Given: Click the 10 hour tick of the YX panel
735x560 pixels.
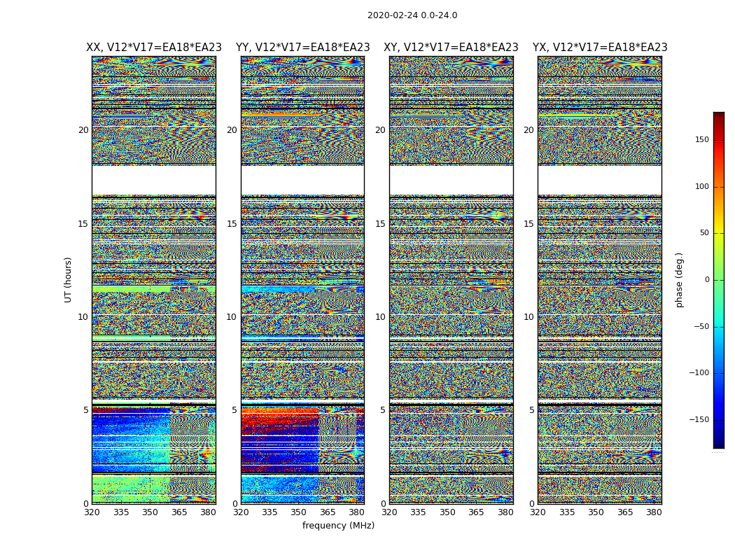Looking at the screenshot, I should pos(529,317).
